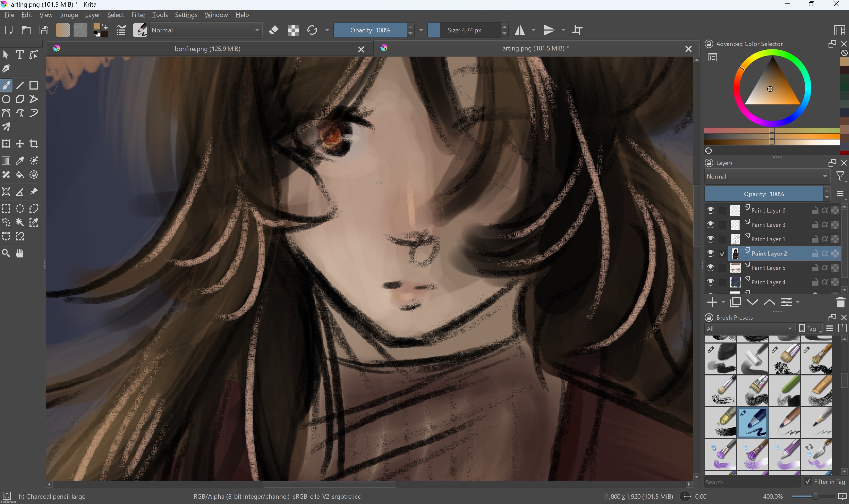Image resolution: width=849 pixels, height=504 pixels.
Task: Toggle Eraser mode in the toolbar
Action: (x=274, y=30)
